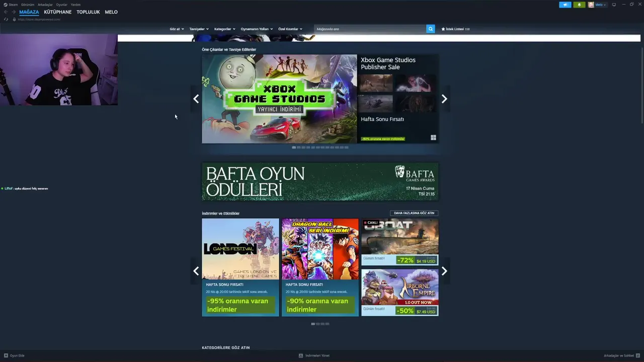Expand the Özel Kısımlar dropdown
Screen dimensions: 644x362
click(x=290, y=29)
